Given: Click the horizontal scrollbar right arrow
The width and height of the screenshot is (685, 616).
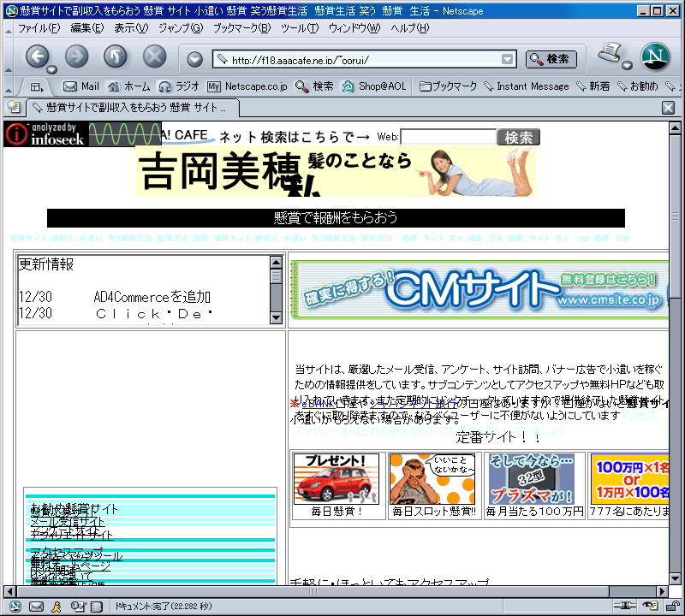Looking at the screenshot, I should [x=663, y=591].
